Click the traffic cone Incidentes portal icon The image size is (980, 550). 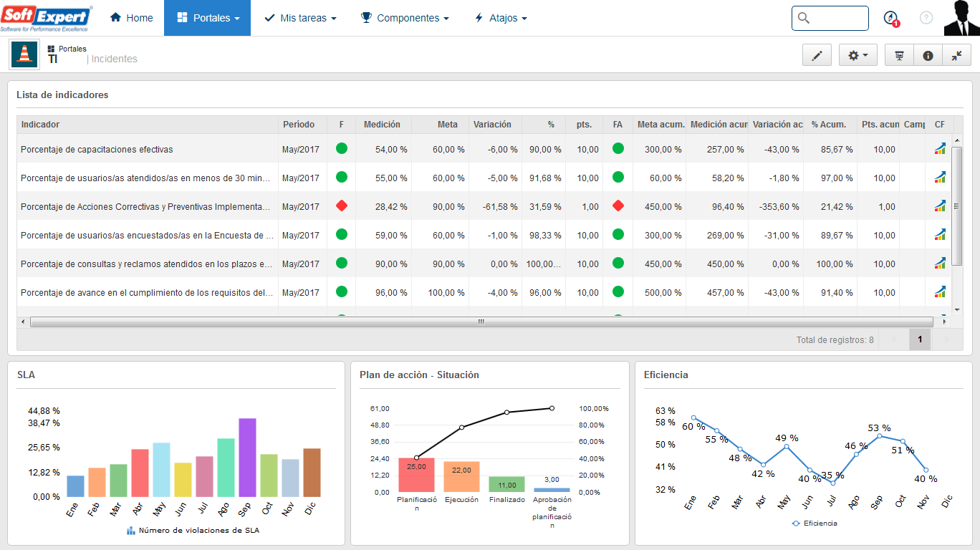24,54
